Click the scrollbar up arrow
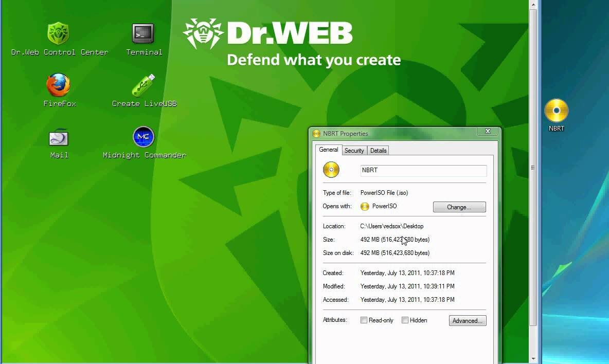 [534, 5]
